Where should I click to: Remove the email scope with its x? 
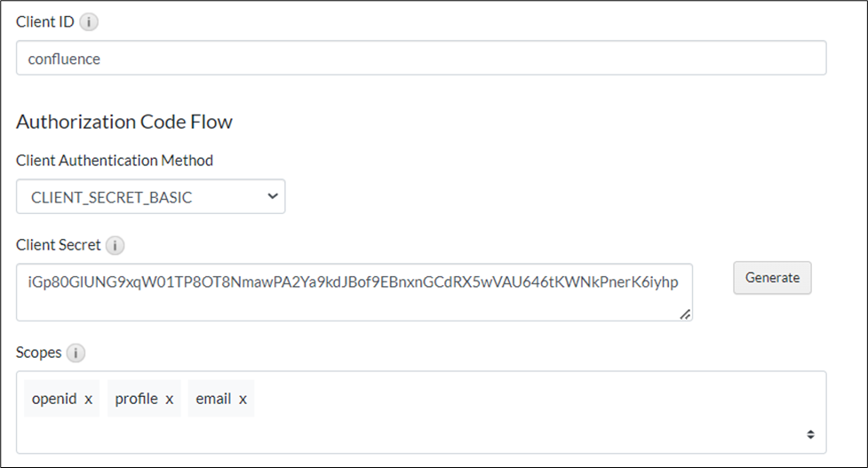click(243, 399)
